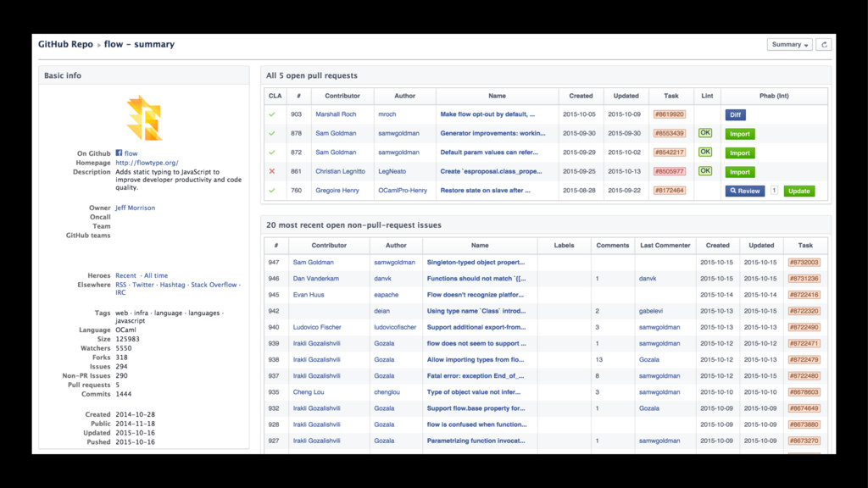The height and width of the screenshot is (488, 868).
Task: Open issue task #8673270
Action: tap(804, 441)
